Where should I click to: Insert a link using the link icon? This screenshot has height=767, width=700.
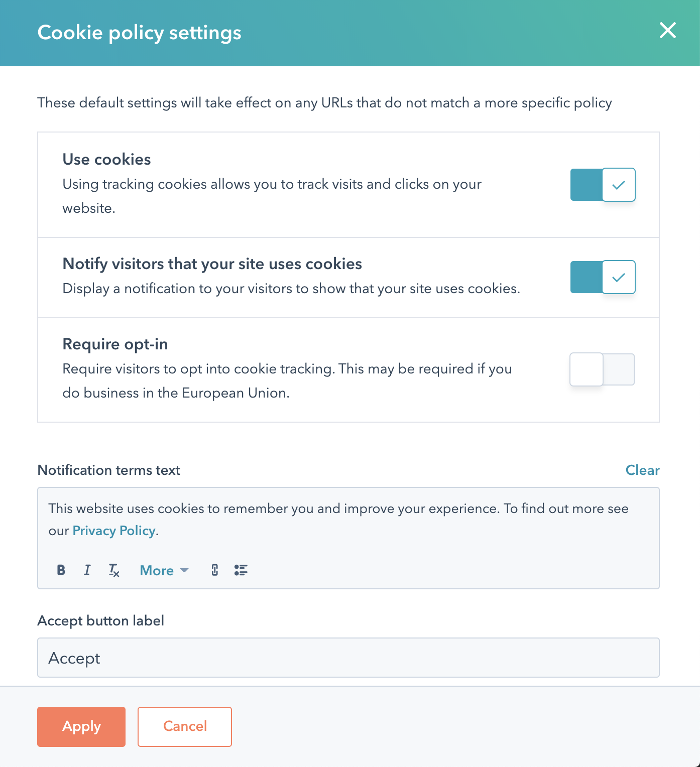(215, 570)
